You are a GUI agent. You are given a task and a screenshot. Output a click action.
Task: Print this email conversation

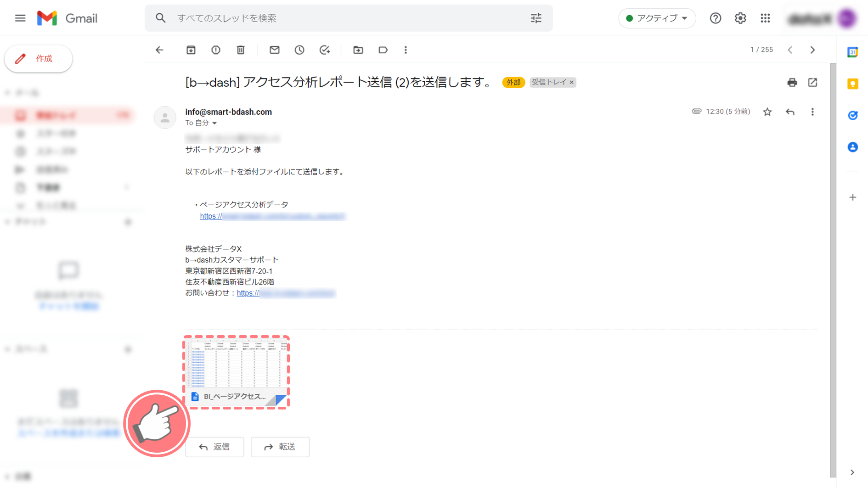coord(792,82)
